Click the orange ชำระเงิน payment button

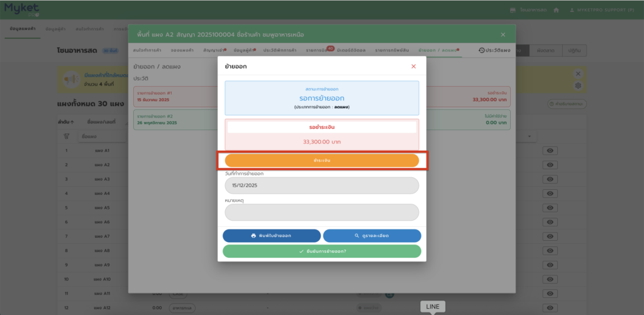tap(321, 160)
